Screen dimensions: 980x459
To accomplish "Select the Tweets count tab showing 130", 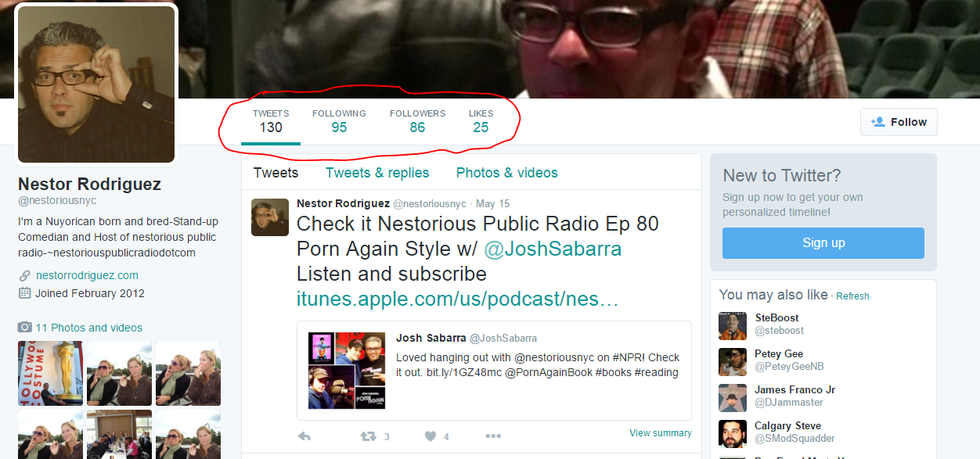I will pos(271,121).
